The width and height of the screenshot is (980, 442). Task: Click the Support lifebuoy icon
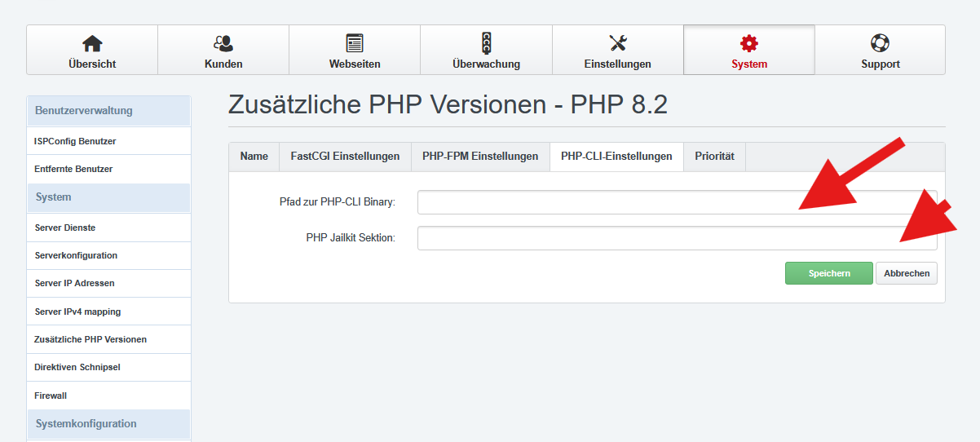881,43
